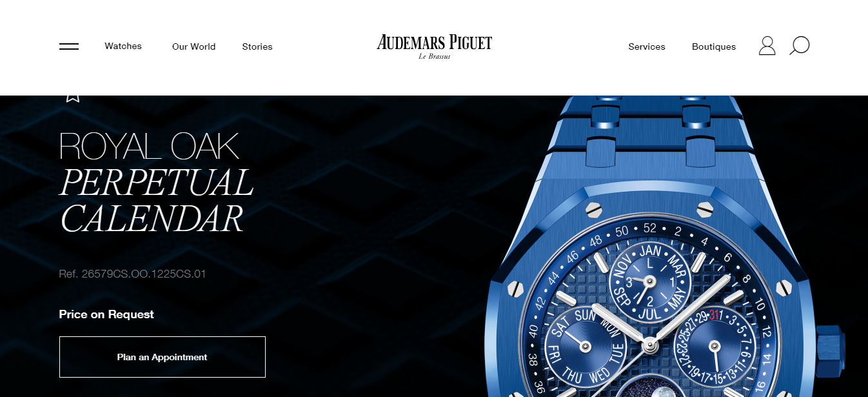Select Our World in the navigation
Viewport: 868px width, 397px height.
coord(193,46)
